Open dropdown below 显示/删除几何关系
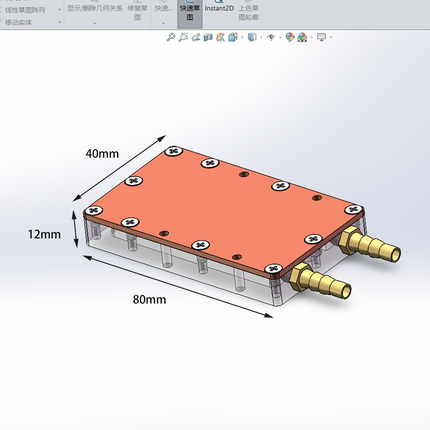Image resolution: width=430 pixels, height=430 pixels. [95, 23]
